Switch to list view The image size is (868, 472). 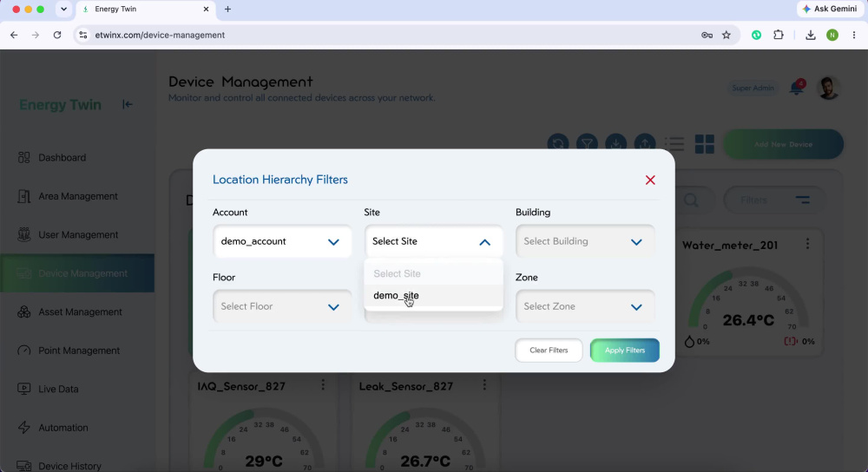674,144
